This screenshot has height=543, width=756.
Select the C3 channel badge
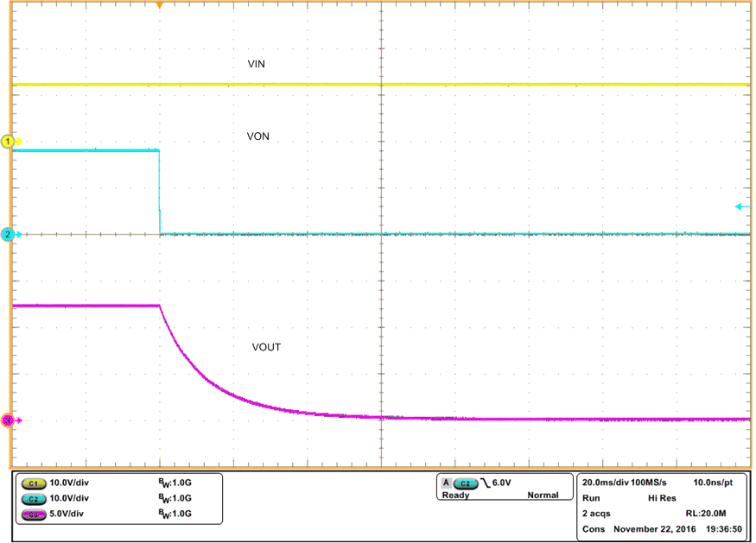coord(33,514)
